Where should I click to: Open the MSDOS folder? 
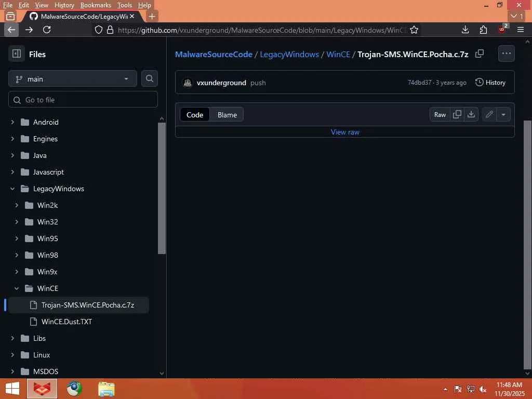(46, 371)
